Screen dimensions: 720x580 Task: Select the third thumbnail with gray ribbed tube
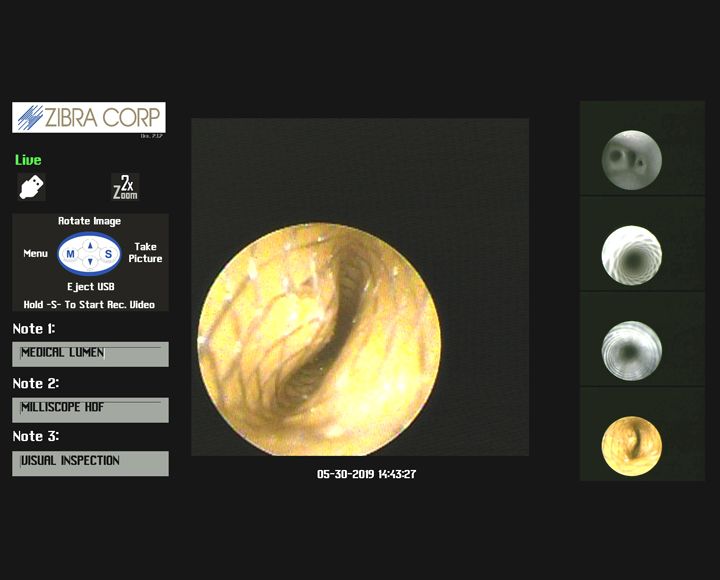pos(631,350)
